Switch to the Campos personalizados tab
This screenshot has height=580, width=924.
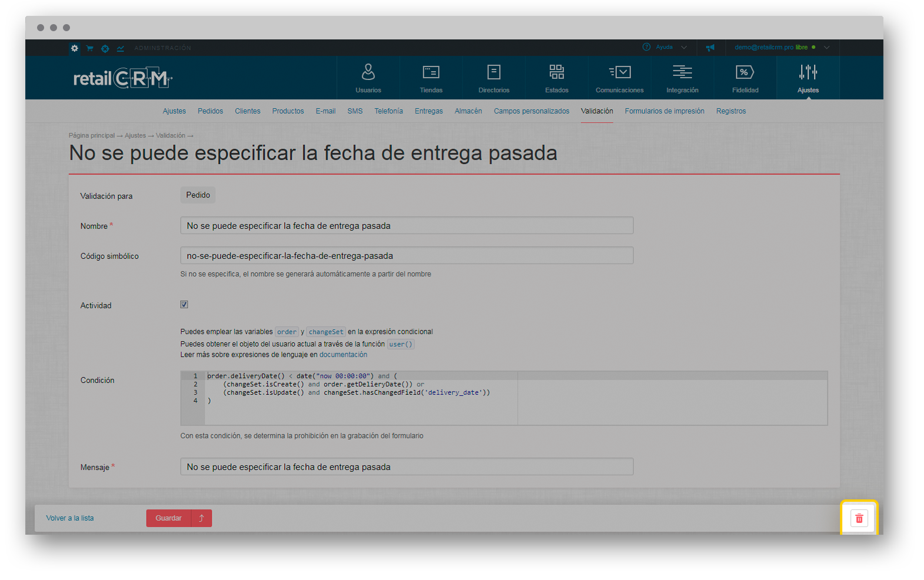point(532,111)
